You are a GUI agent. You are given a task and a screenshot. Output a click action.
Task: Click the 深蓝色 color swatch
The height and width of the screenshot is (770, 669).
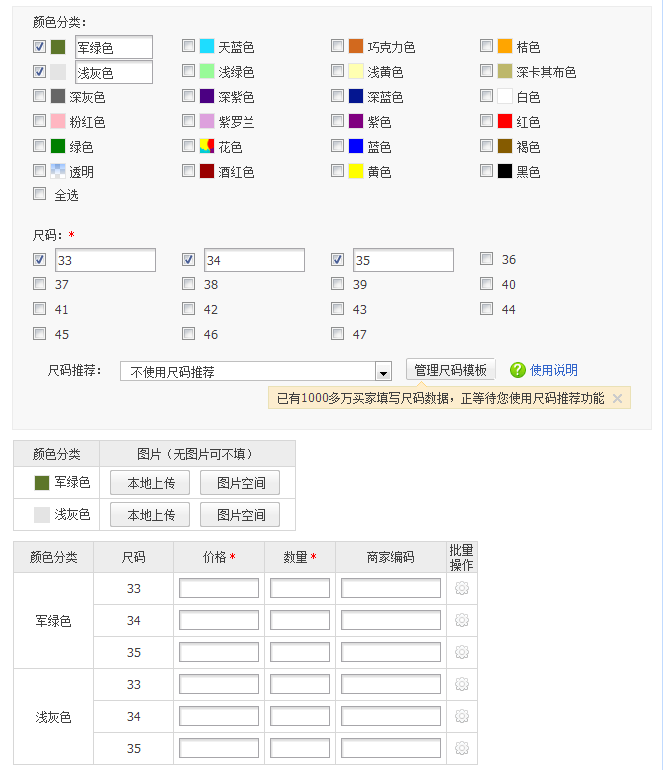356,96
